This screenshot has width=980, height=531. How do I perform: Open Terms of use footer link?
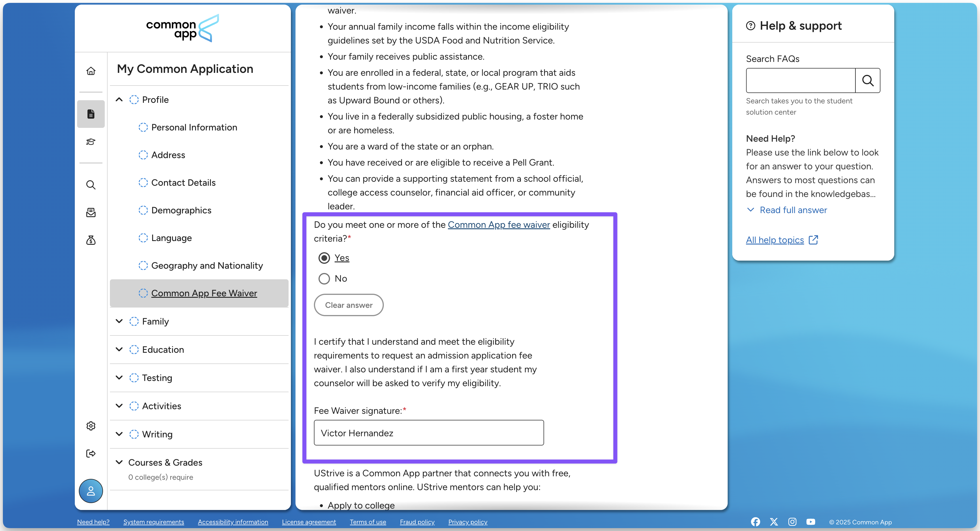[x=368, y=522]
